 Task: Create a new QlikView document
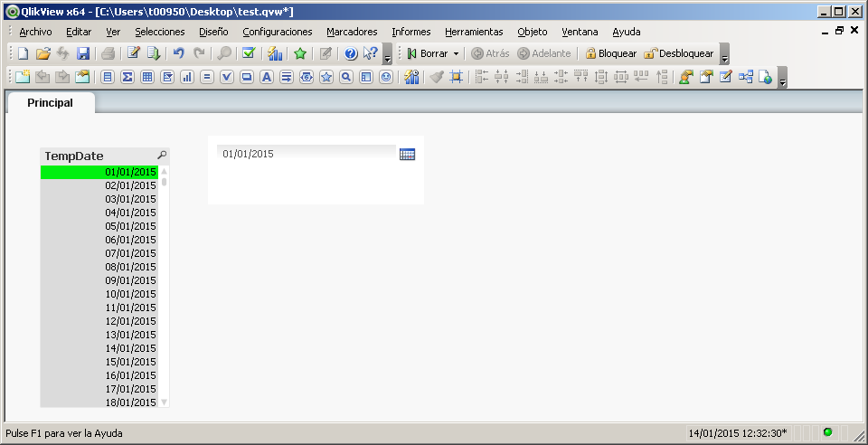tap(23, 53)
